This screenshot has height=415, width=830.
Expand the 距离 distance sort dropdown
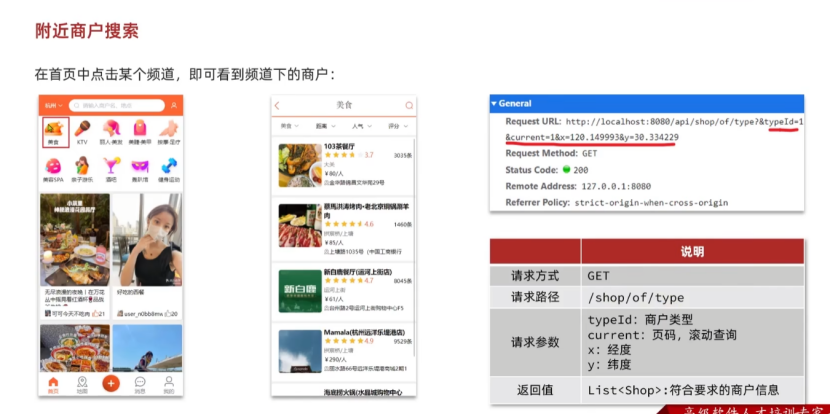pyautogui.click(x=326, y=126)
